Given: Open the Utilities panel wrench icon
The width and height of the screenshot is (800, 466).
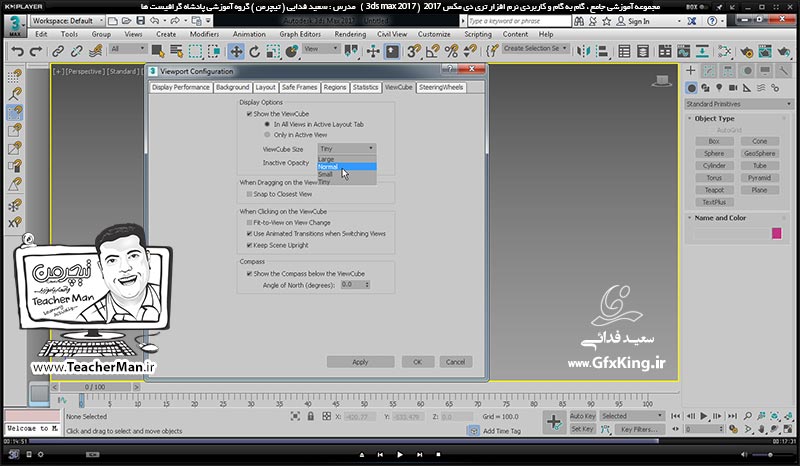Looking at the screenshot, I should point(783,71).
